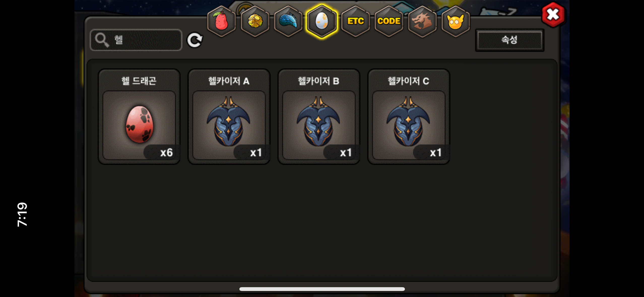
Task: Open the 속성 attribute filter button
Action: coord(509,40)
